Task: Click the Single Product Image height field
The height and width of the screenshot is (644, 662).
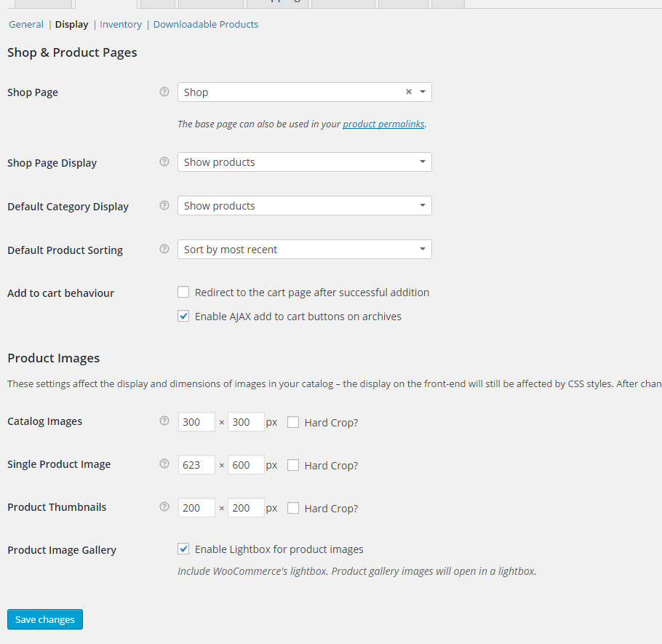Action: tap(246, 465)
